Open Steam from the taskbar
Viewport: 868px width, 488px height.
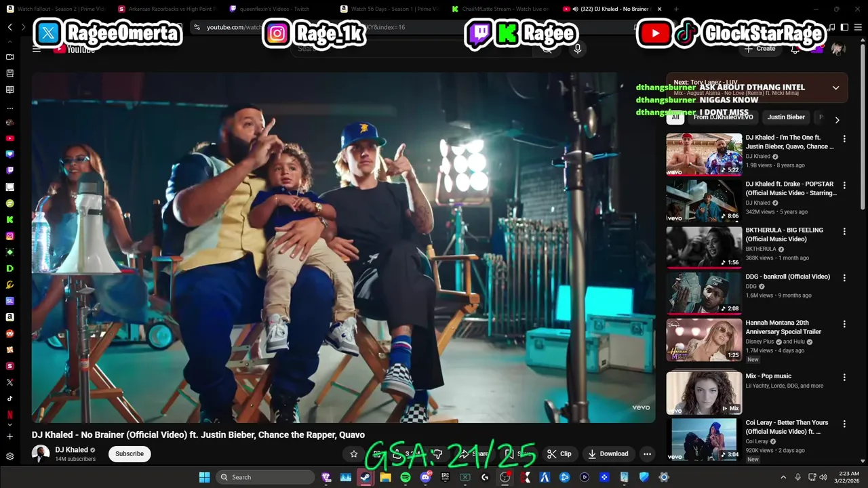(x=365, y=477)
